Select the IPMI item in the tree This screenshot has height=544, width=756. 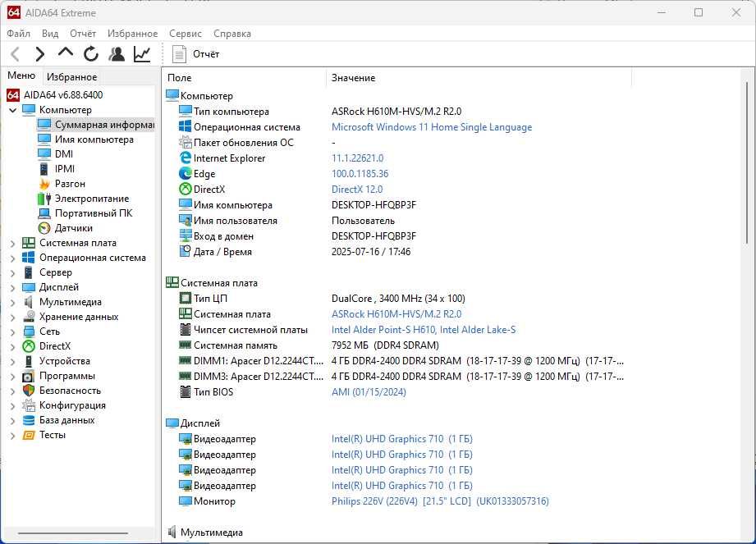pos(65,169)
